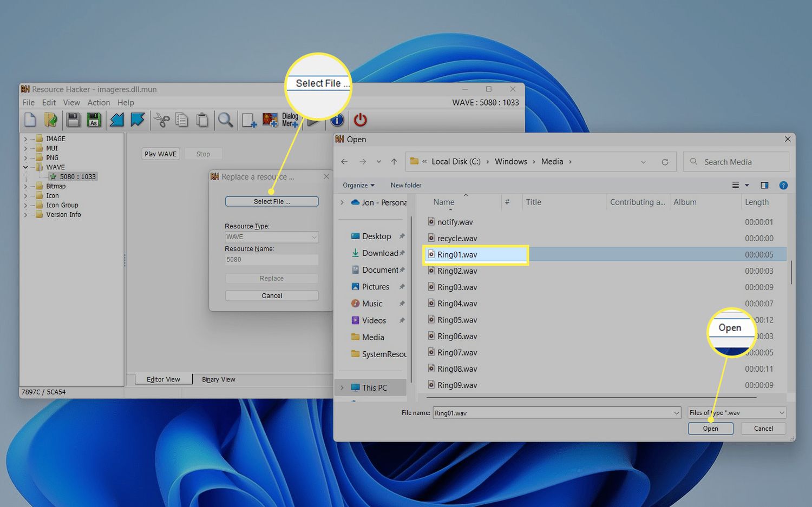Open the Recent locations dropdown arrow
Image resolution: width=812 pixels, height=507 pixels.
pyautogui.click(x=378, y=162)
